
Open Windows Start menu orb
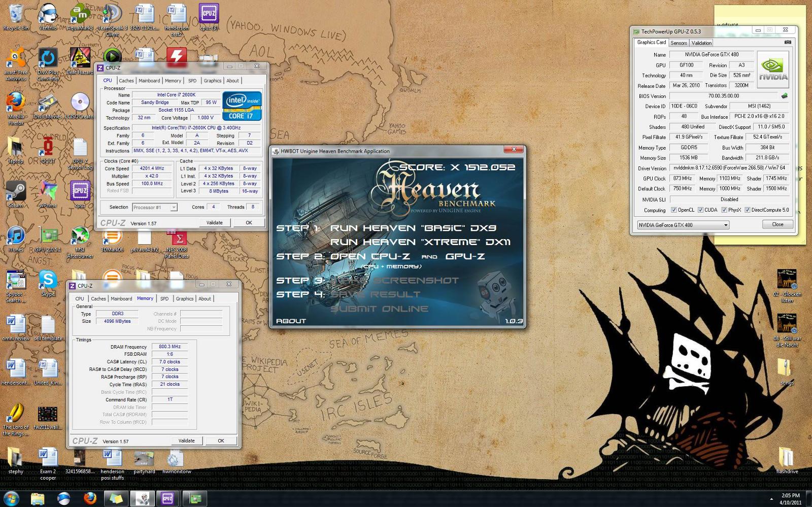point(11,498)
